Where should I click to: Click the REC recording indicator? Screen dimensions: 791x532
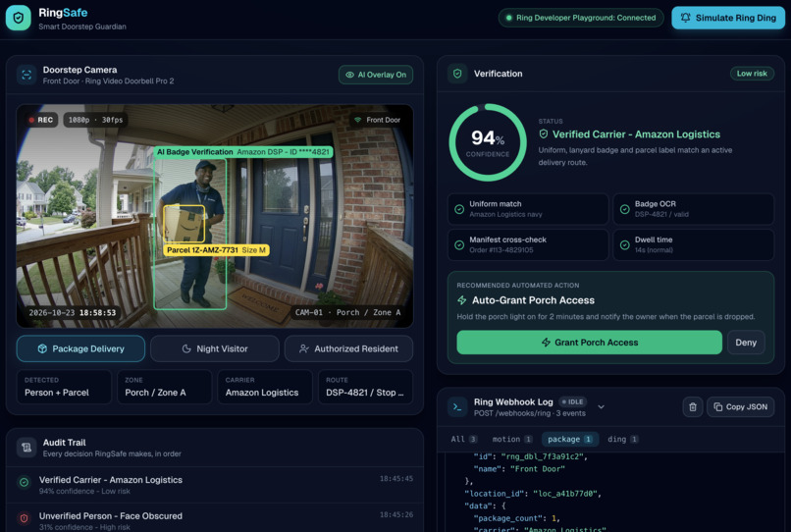pyautogui.click(x=41, y=120)
